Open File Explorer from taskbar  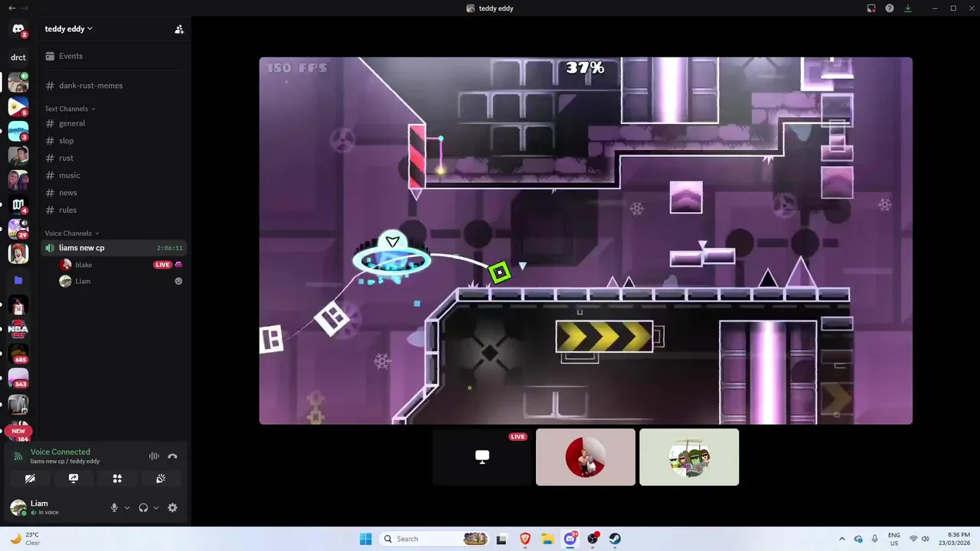(x=547, y=539)
